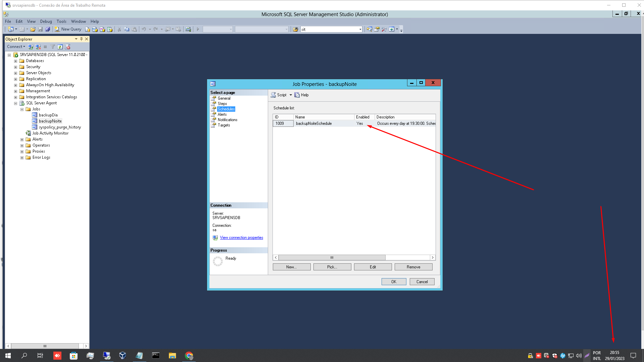Open the 'sit' find combo box dropdown
Image resolution: width=644 pixels, height=362 pixels.
click(360, 29)
